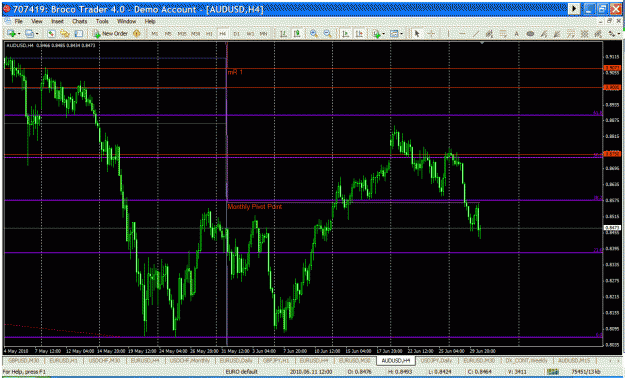Switch chart to D1 timeframe
The width and height of the screenshot is (625, 378).
[237, 34]
